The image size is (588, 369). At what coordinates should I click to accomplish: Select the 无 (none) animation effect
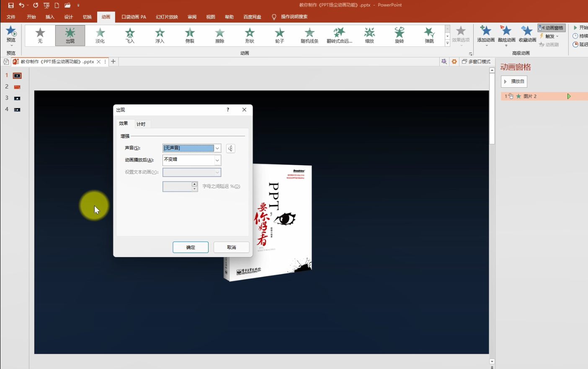40,35
